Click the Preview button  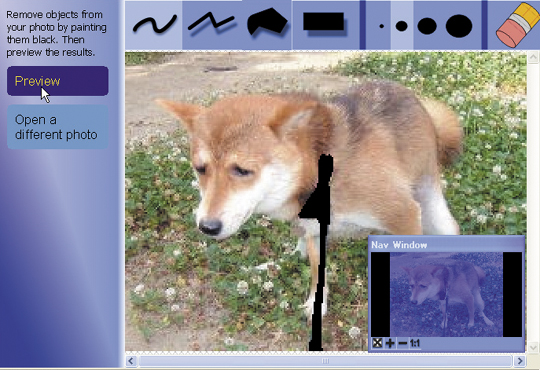(x=58, y=81)
